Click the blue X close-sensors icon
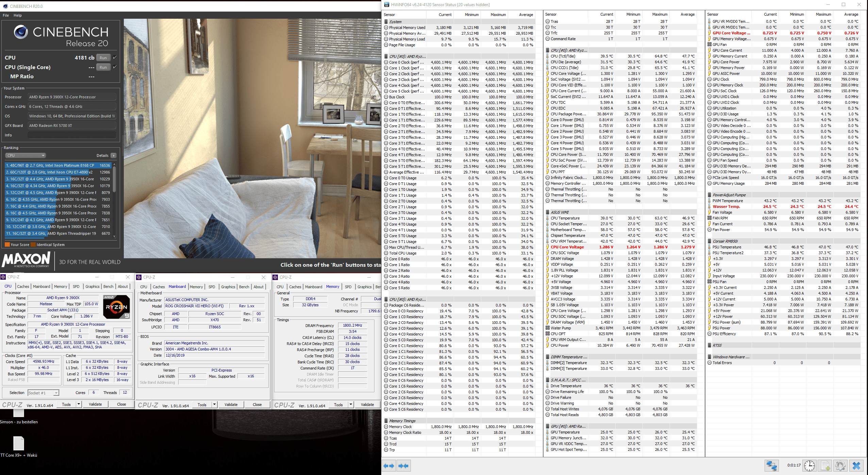Viewport: 868px width, 475px height. pyautogui.click(x=856, y=465)
